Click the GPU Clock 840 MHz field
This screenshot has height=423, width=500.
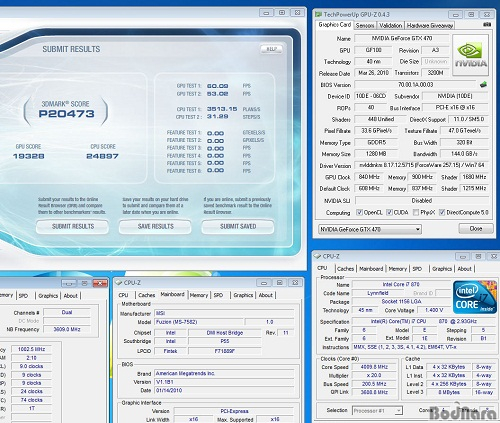369,177
